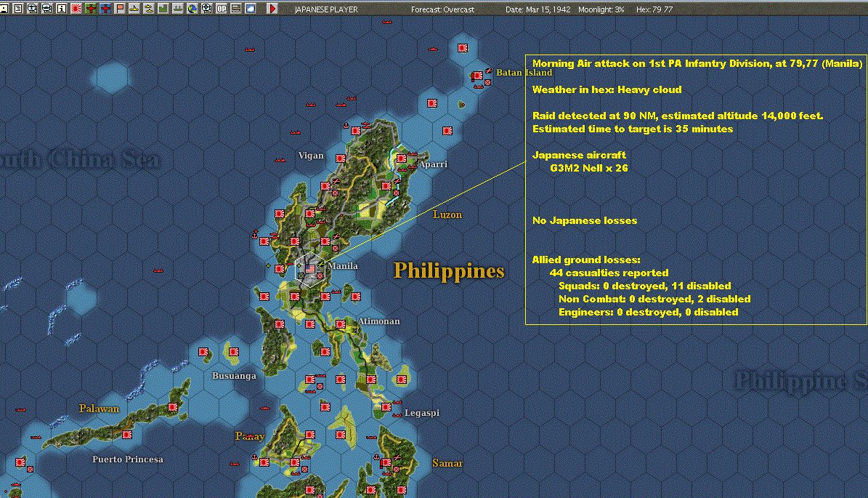Click the Legaspi city label

click(422, 413)
